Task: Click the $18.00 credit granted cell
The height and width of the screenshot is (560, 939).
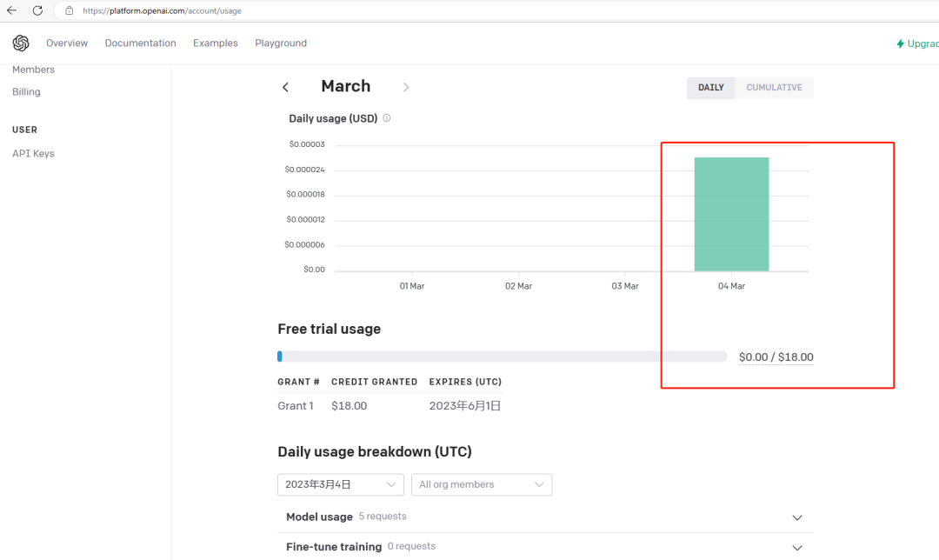Action: 350,406
